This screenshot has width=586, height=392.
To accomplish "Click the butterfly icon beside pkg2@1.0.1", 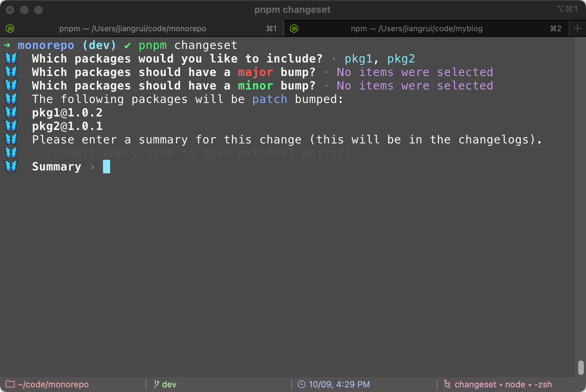I will coord(11,126).
